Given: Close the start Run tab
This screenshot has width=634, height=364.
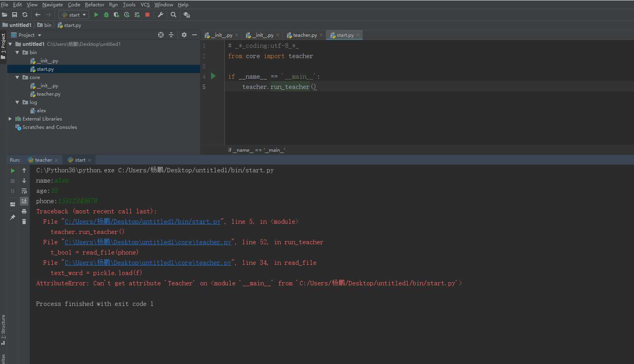Looking at the screenshot, I should (90, 160).
